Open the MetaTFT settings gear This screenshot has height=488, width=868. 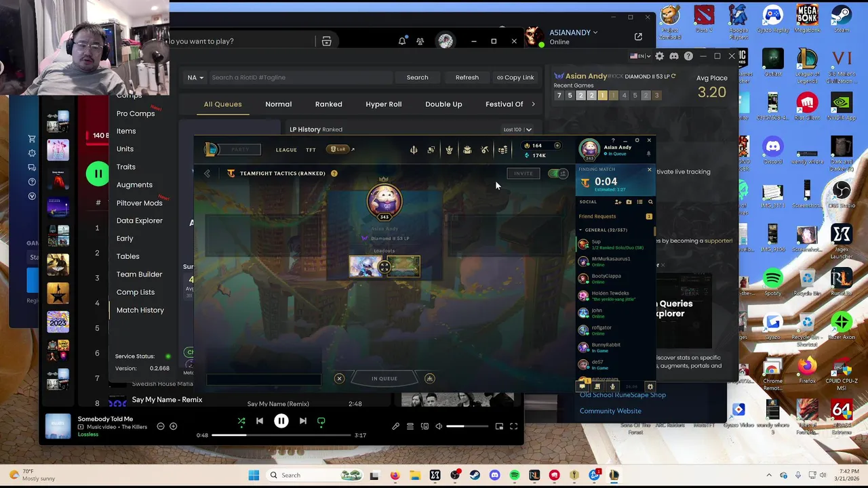pyautogui.click(x=659, y=56)
